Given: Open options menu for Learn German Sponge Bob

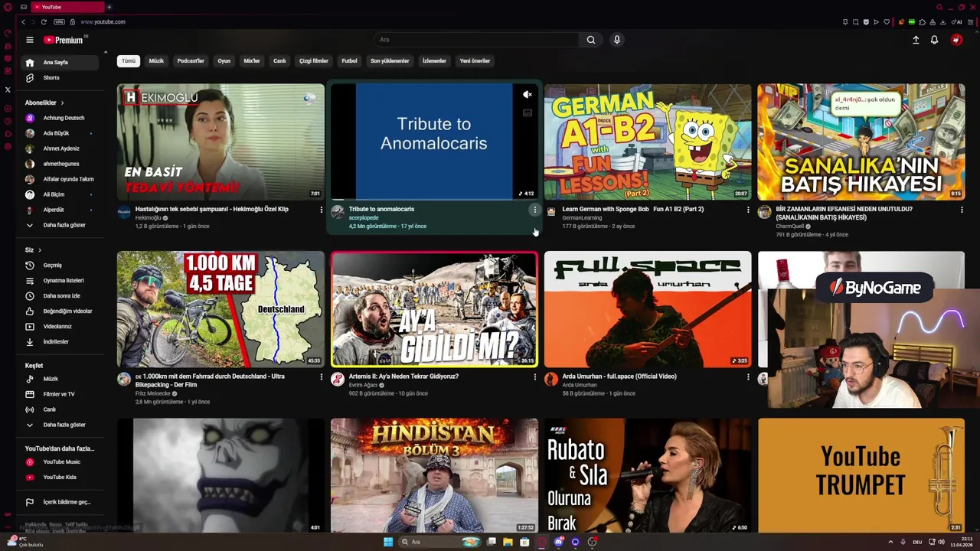Looking at the screenshot, I should click(x=748, y=210).
